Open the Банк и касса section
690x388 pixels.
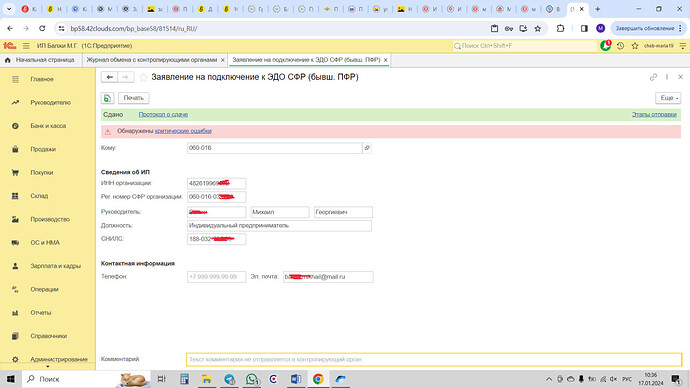point(48,126)
